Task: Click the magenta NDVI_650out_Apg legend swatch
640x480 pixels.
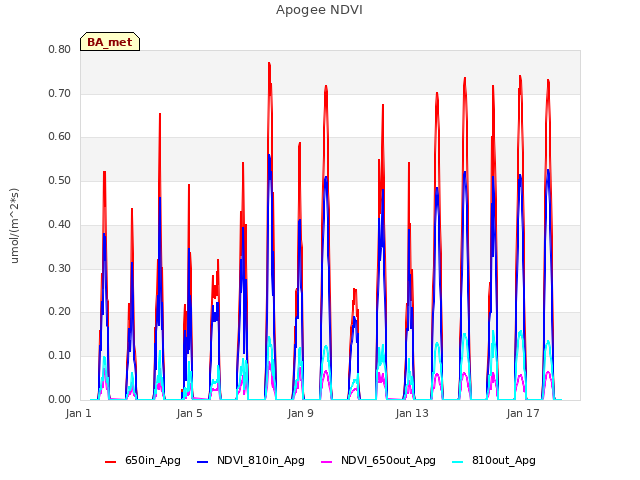Action: [327, 461]
